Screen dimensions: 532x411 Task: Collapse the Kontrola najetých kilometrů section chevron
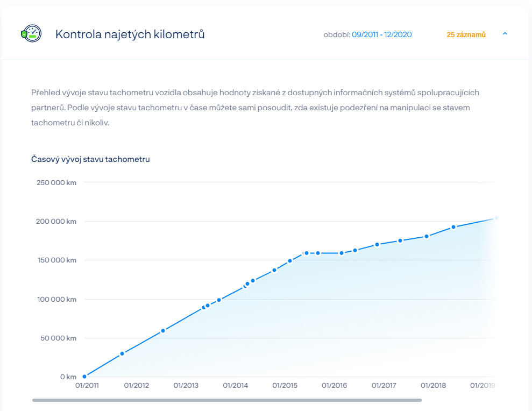click(x=505, y=33)
